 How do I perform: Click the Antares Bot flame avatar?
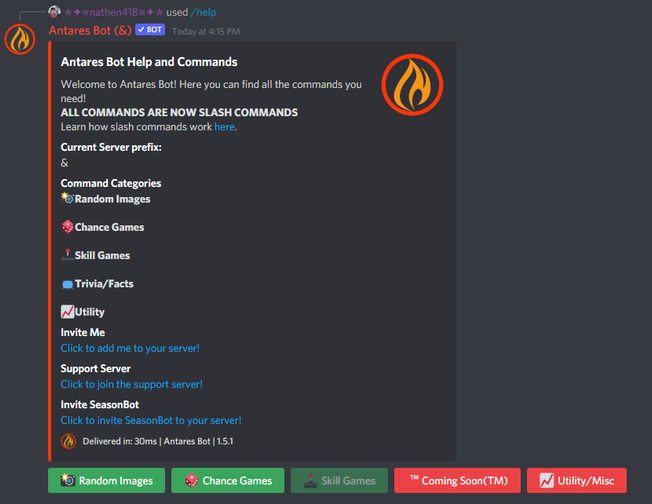[20, 39]
